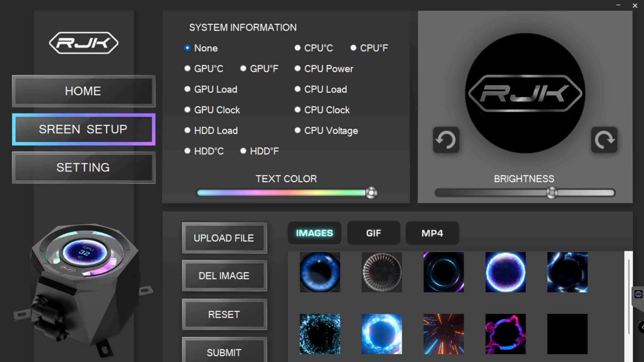Select the pink wavy ring thumbnail
Screen dimensions: 644x362
pyautogui.click(x=505, y=334)
